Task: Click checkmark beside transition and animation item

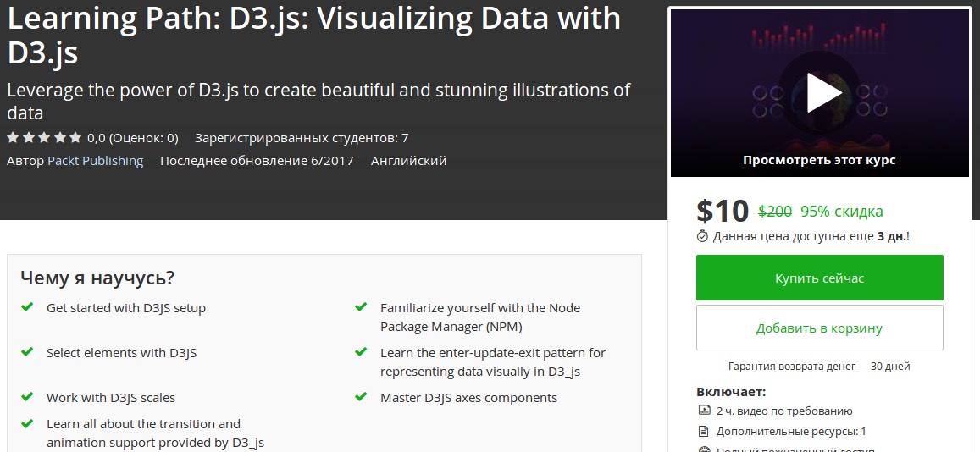Action: point(27,423)
